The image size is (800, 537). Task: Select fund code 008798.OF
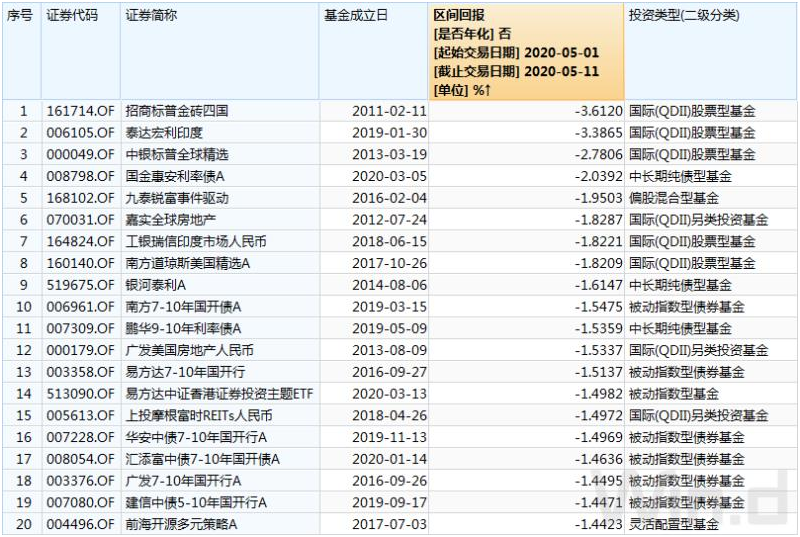(x=81, y=176)
